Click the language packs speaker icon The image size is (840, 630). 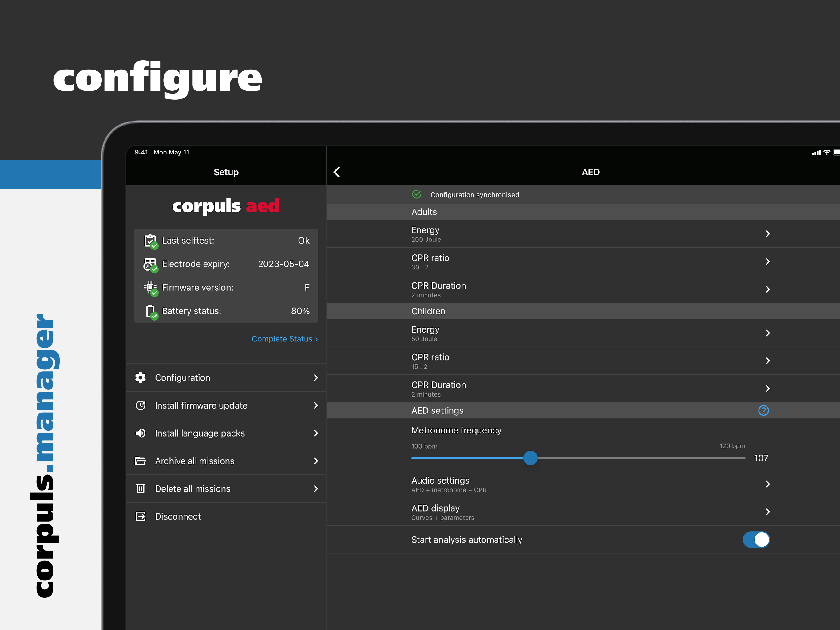click(x=141, y=433)
